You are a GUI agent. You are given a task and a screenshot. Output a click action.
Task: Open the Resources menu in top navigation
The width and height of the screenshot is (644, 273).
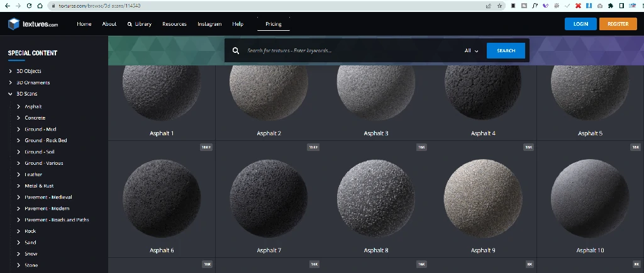tap(174, 24)
